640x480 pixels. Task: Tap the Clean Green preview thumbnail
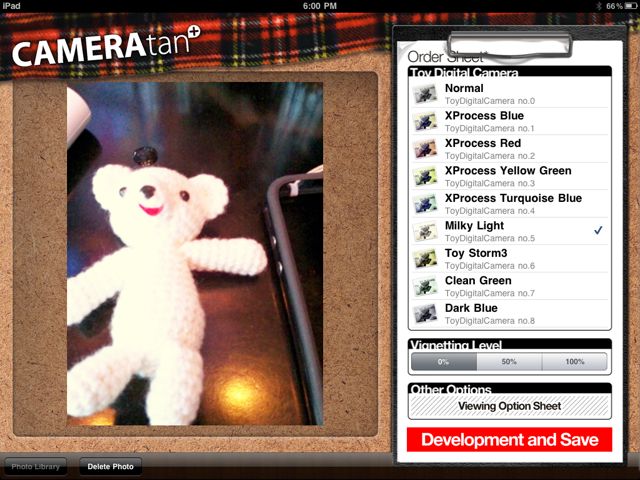[425, 286]
